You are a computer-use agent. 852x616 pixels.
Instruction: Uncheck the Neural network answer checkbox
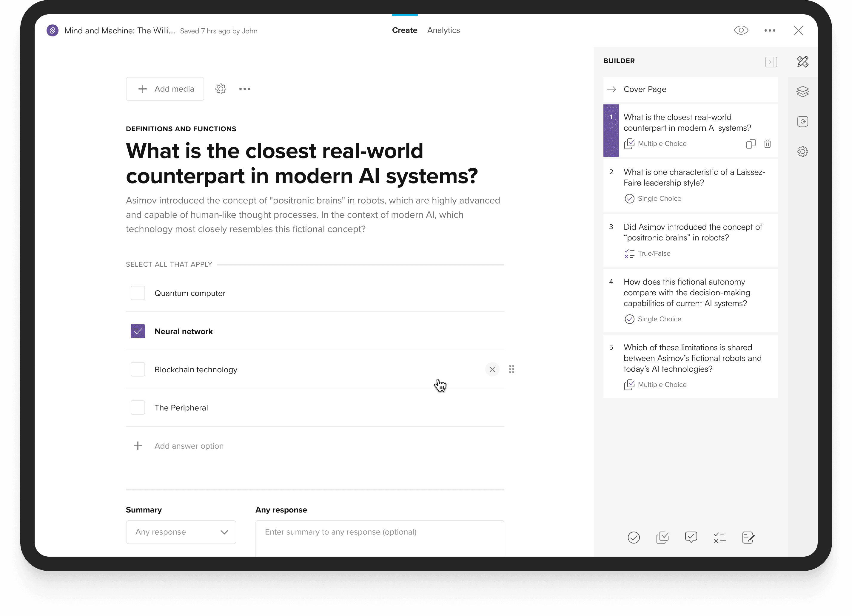pos(138,331)
